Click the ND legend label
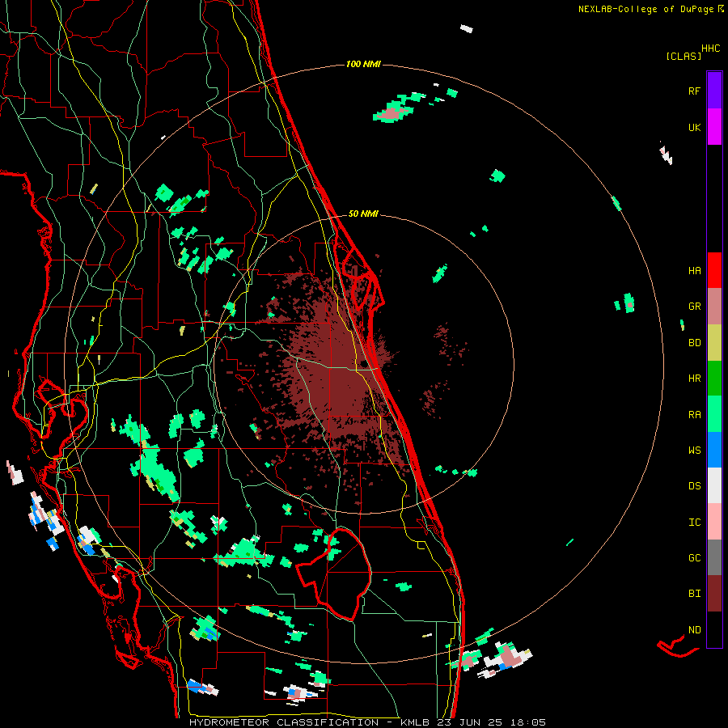 click(x=695, y=630)
